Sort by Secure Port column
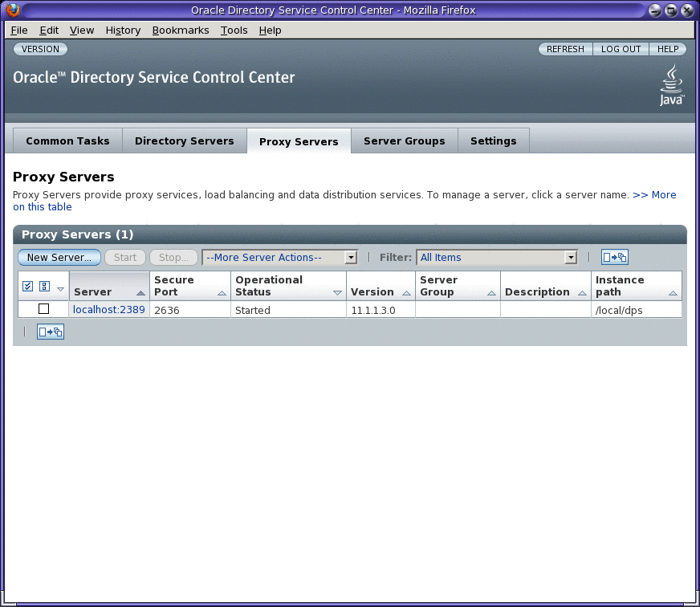Viewport: 700px width, 607px height. [222, 293]
